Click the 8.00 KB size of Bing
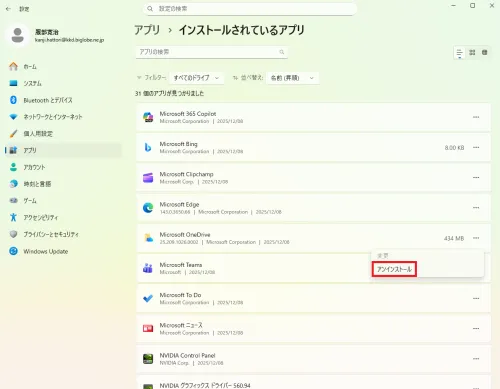The width and height of the screenshot is (500, 389). click(x=454, y=148)
